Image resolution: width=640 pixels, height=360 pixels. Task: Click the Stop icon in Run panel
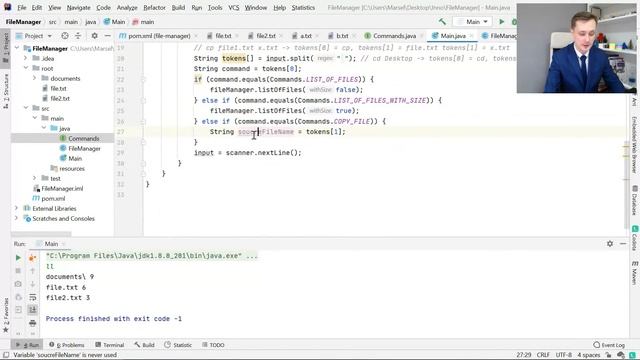coord(18,271)
